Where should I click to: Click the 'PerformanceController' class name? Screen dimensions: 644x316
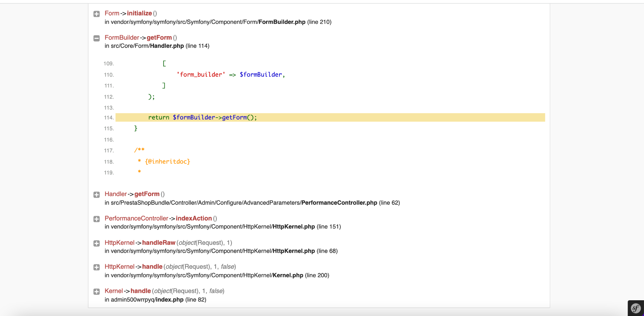pos(137,218)
